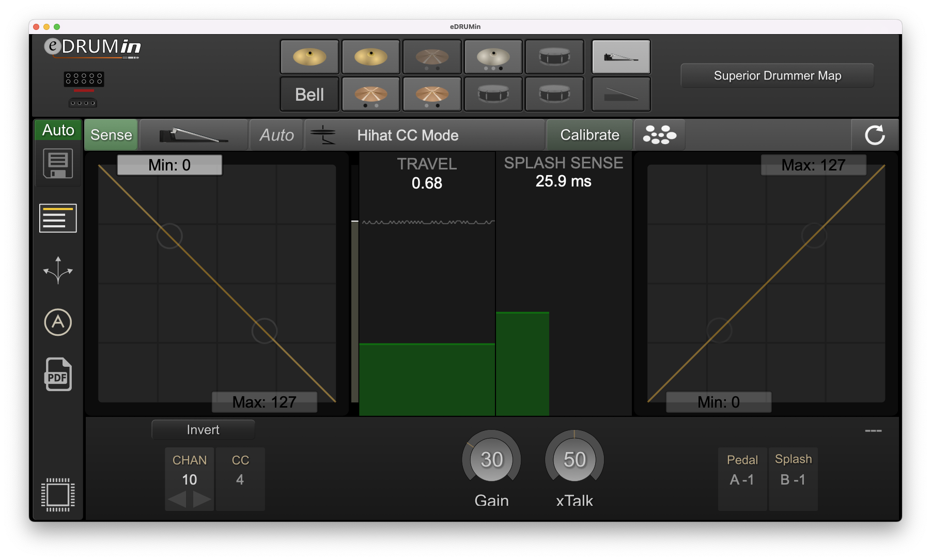Screen dimensions: 931x560
Task: Select the second bronze cymbal, bottom row
Action: click(x=432, y=95)
